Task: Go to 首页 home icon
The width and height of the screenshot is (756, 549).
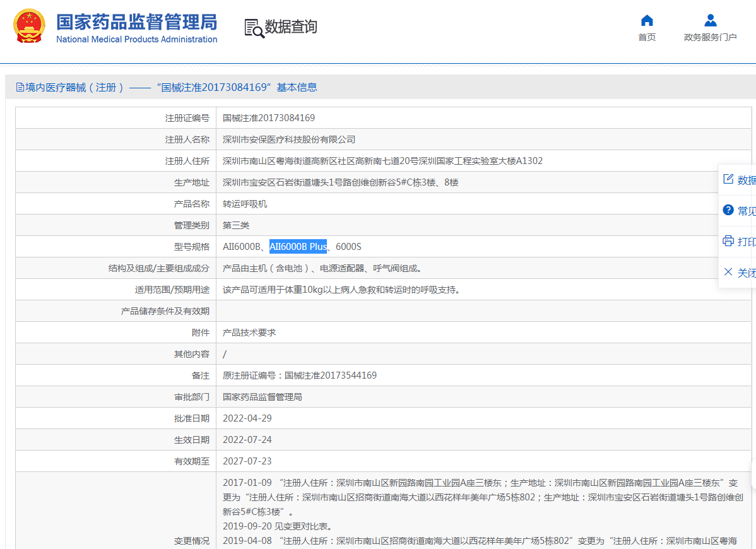Action: pos(647,21)
